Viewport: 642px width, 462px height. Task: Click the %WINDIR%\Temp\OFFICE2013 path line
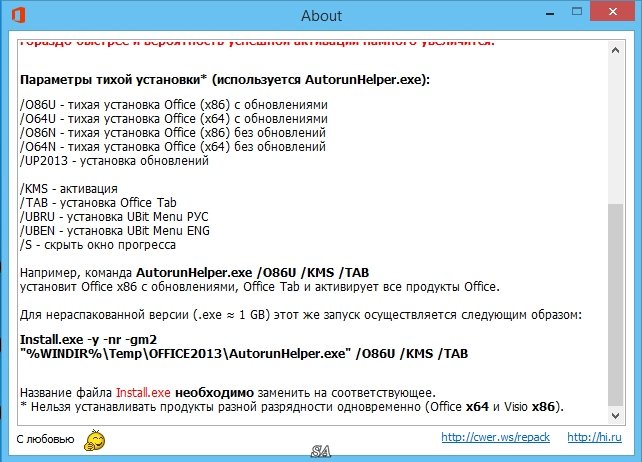point(244,354)
